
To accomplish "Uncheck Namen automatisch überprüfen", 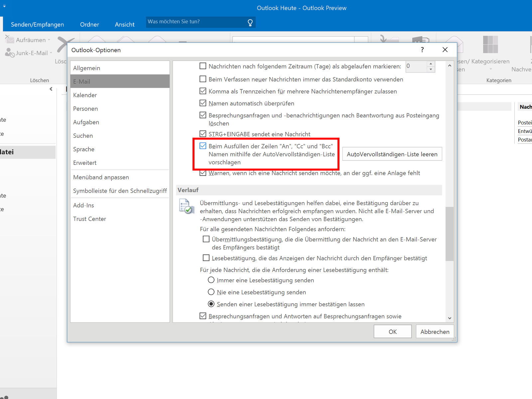I will [x=203, y=103].
